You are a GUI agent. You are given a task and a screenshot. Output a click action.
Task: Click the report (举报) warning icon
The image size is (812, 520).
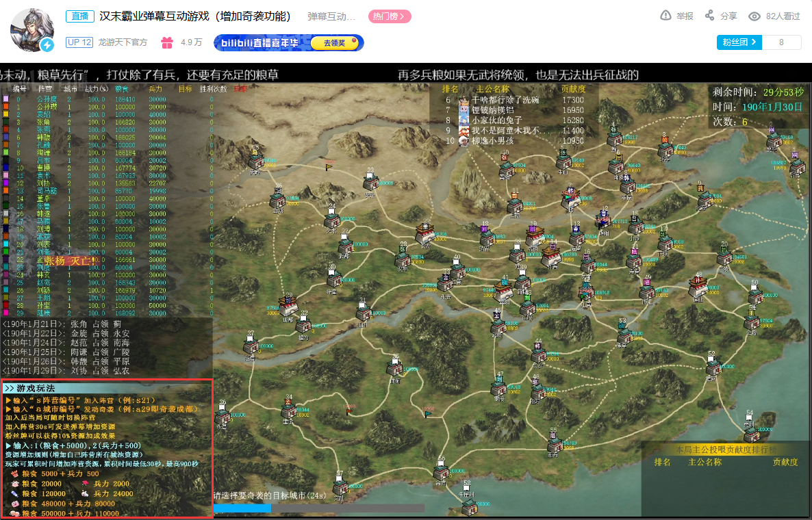pos(666,16)
